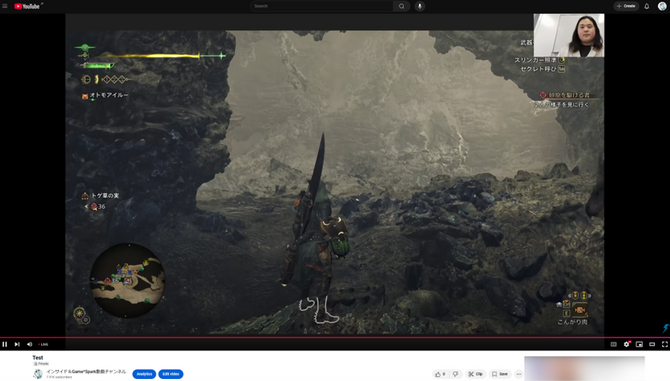Image resolution: width=670 pixels, height=381 pixels.
Task: Enter fullscreen mode
Action: 664,344
